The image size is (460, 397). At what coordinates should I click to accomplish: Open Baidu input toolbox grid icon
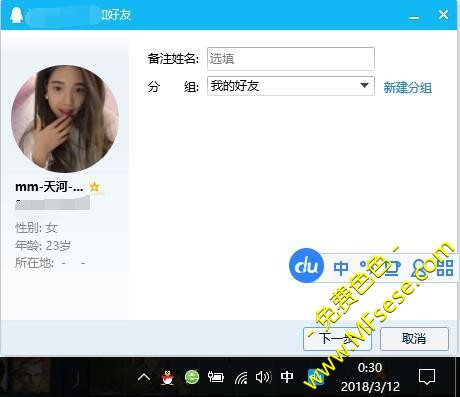tap(445, 268)
